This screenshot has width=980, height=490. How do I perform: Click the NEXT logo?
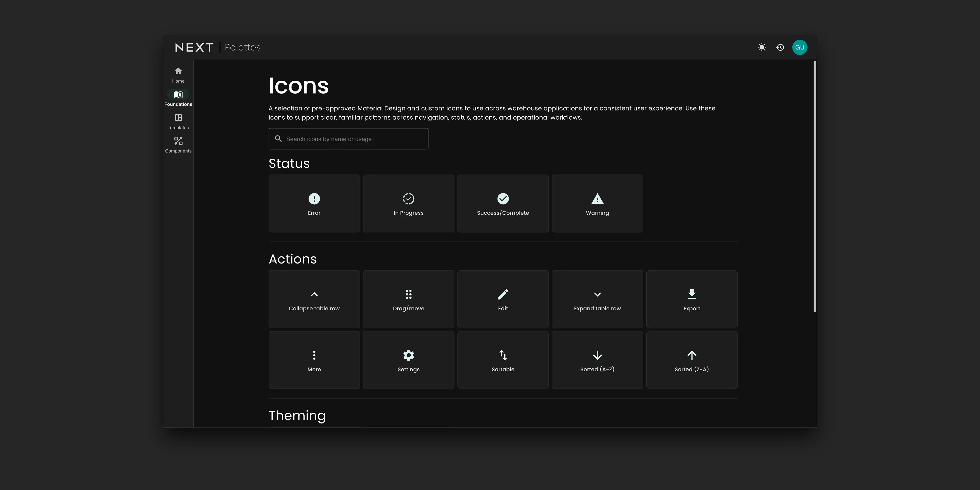(194, 47)
